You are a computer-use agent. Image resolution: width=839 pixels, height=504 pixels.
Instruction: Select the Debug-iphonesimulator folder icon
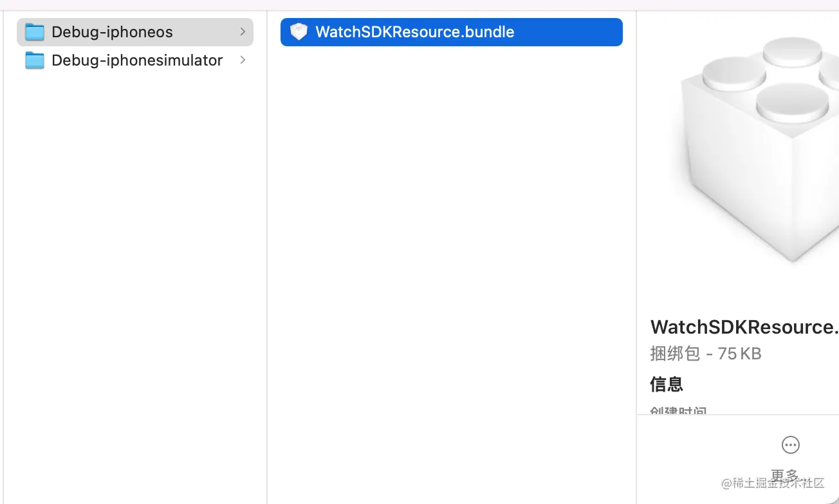(x=35, y=60)
